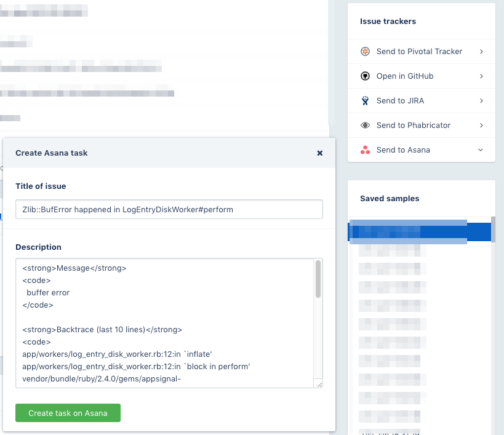The width and height of the screenshot is (504, 435).
Task: Expand the Open in GitHub chevron
Action: tap(481, 76)
